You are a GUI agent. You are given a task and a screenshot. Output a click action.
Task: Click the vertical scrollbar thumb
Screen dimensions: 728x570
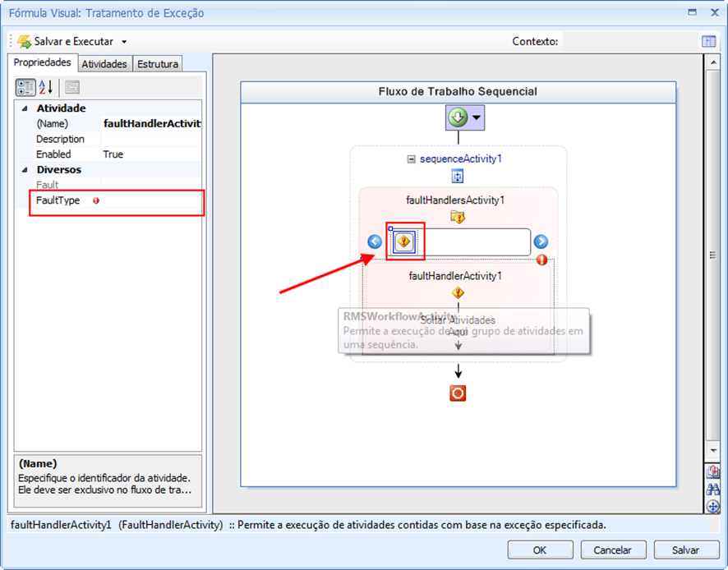click(x=712, y=255)
